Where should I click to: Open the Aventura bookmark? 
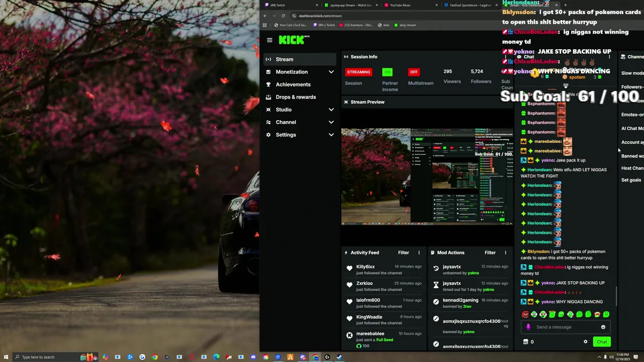tap(356, 25)
